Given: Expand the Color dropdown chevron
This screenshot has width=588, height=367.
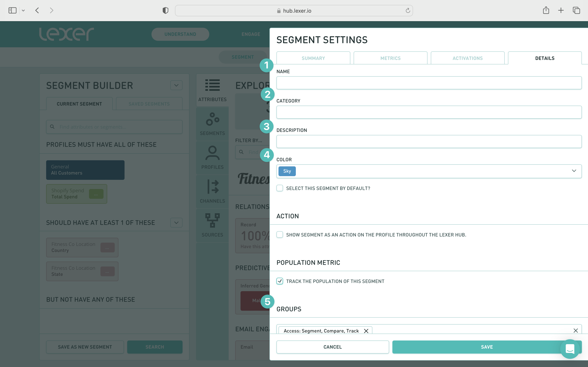Looking at the screenshot, I should pos(574,171).
